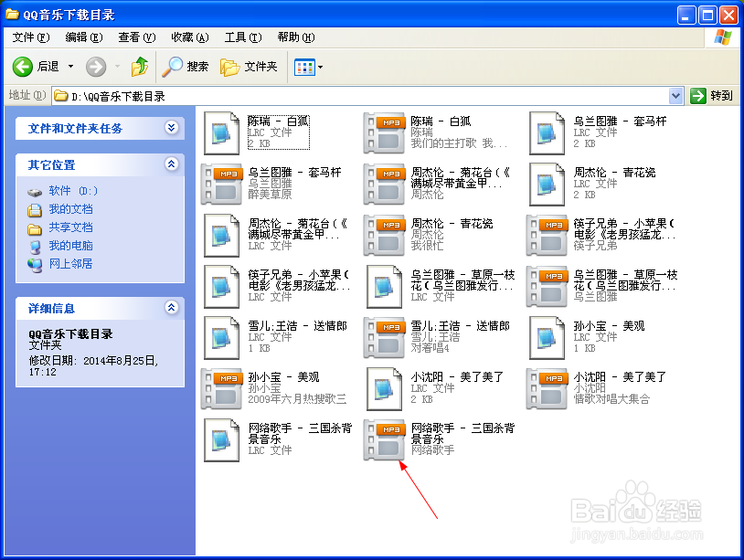Select the 孙小宝 - 美观 LRC file icon
This screenshot has height=560, width=744.
pos(547,338)
